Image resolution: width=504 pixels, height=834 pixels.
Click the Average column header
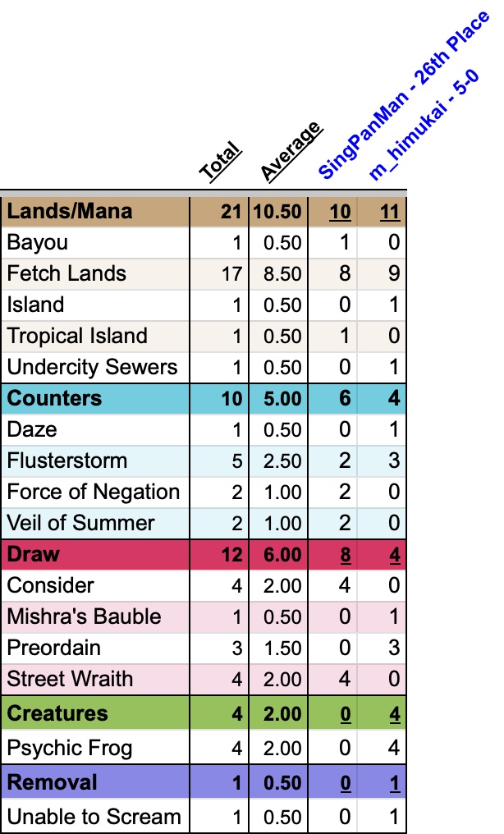(x=290, y=149)
